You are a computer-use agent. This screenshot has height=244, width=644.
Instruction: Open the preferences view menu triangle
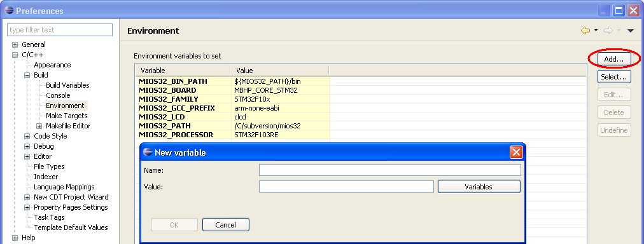coord(631,30)
